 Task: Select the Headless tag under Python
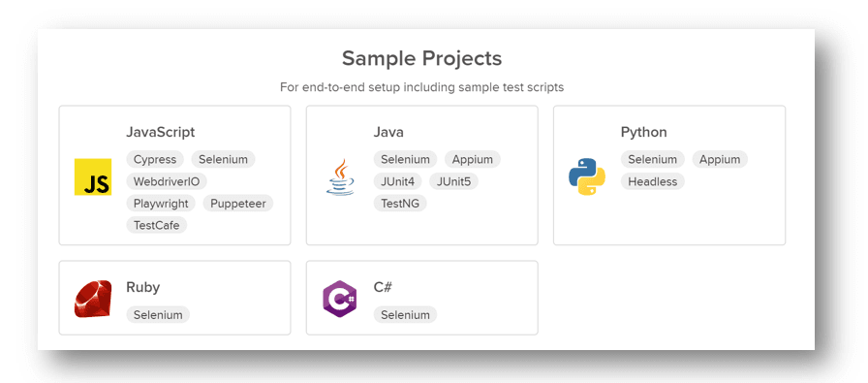click(x=653, y=181)
